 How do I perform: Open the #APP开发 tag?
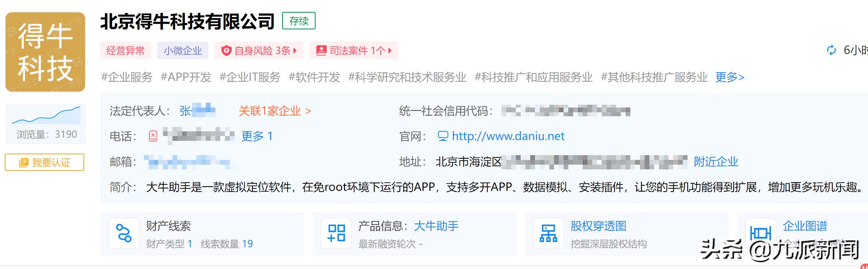(x=186, y=77)
